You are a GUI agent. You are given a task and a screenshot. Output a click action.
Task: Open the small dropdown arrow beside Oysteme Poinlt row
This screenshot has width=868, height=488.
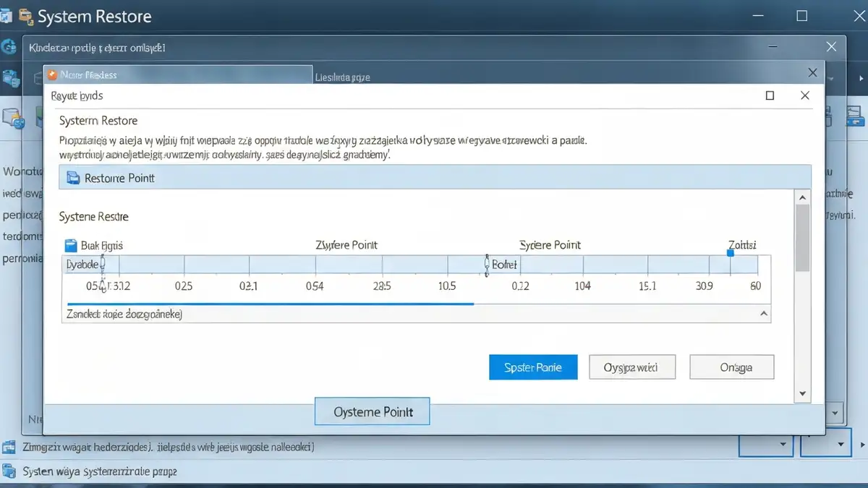[x=836, y=413]
